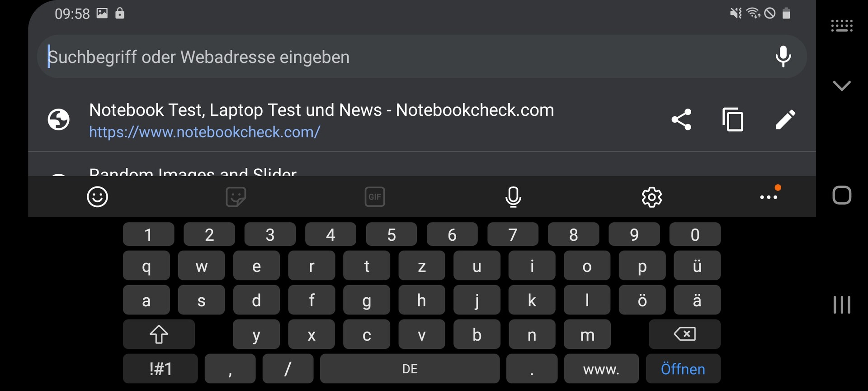This screenshot has height=391, width=868.
Task: Open the emoji keyboard
Action: point(97,197)
